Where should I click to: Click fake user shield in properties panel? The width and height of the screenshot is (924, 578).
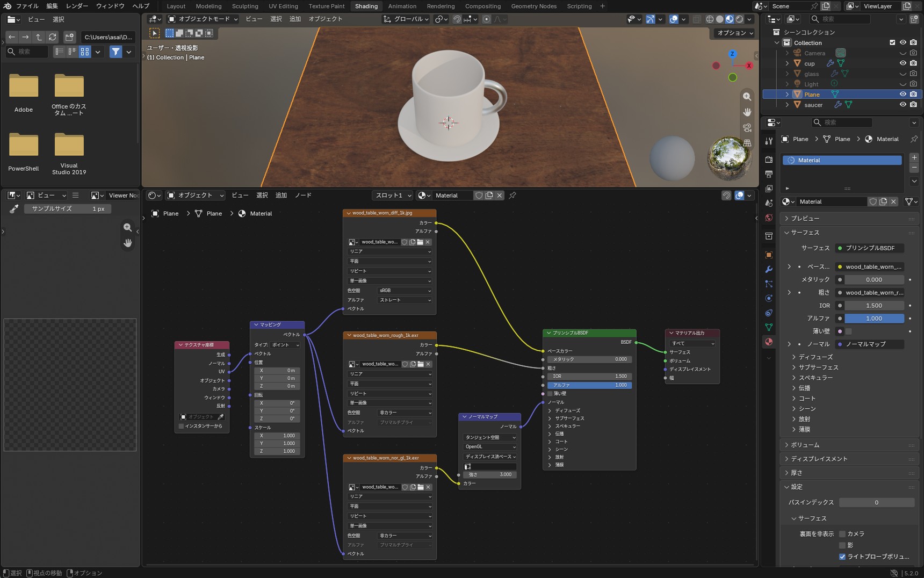pos(873,201)
